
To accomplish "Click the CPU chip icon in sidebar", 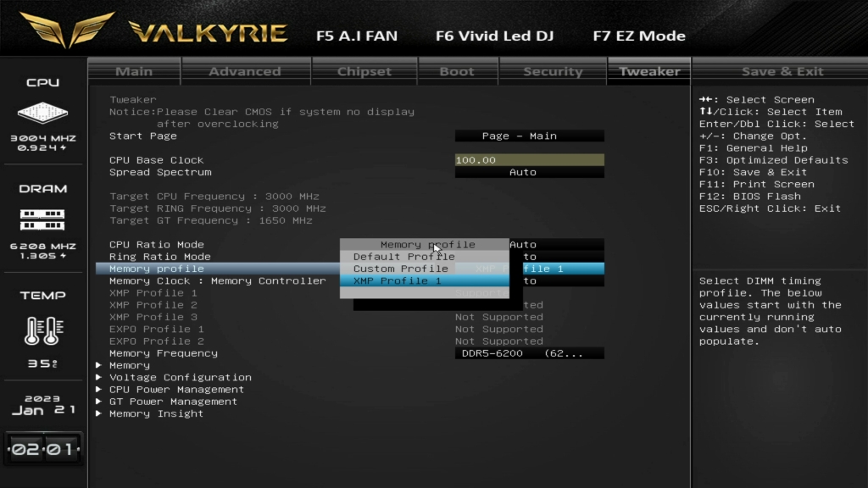I will pos(42,113).
